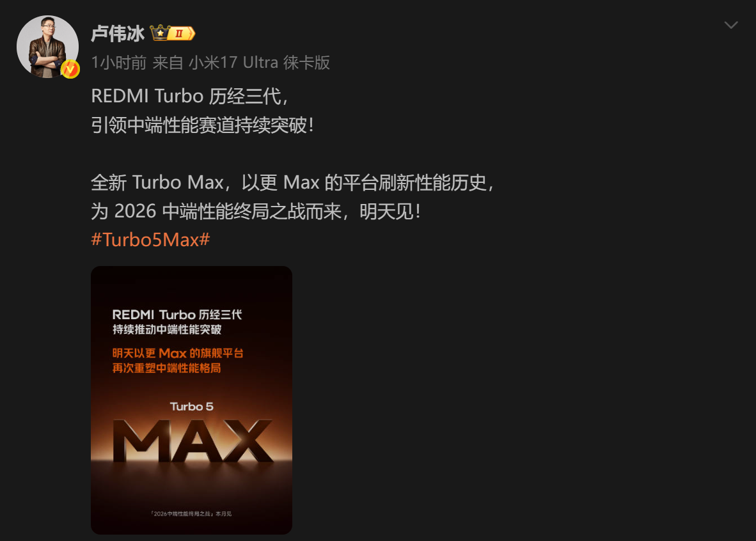Expand the post options chevron
Viewport: 756px width, 541px height.
tap(731, 25)
